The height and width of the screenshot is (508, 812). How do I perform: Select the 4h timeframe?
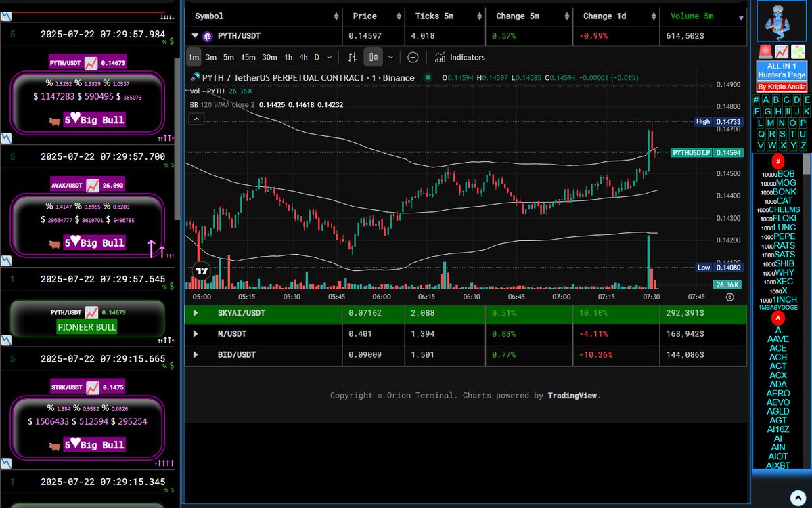tap(303, 58)
